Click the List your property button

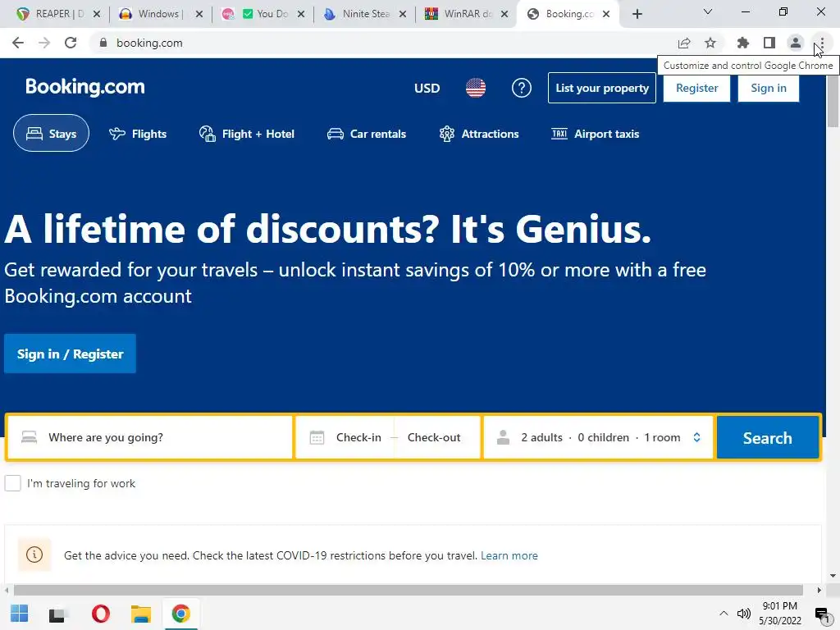pos(602,88)
